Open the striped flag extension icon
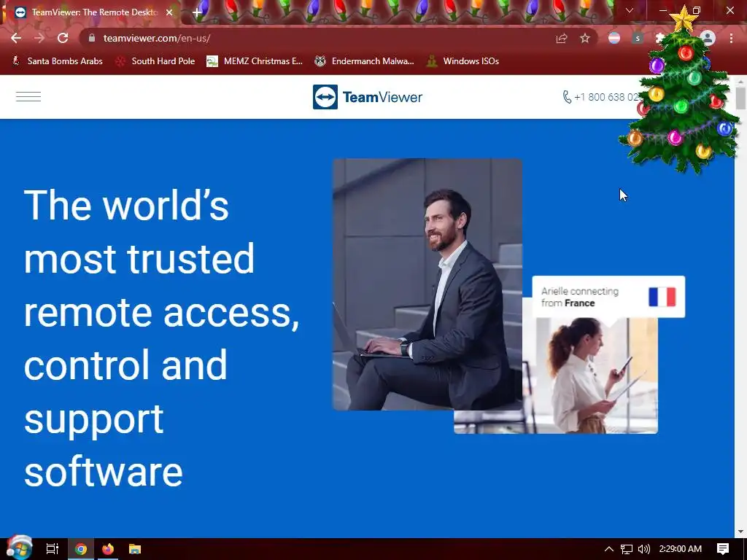This screenshot has height=560, width=747. [614, 38]
